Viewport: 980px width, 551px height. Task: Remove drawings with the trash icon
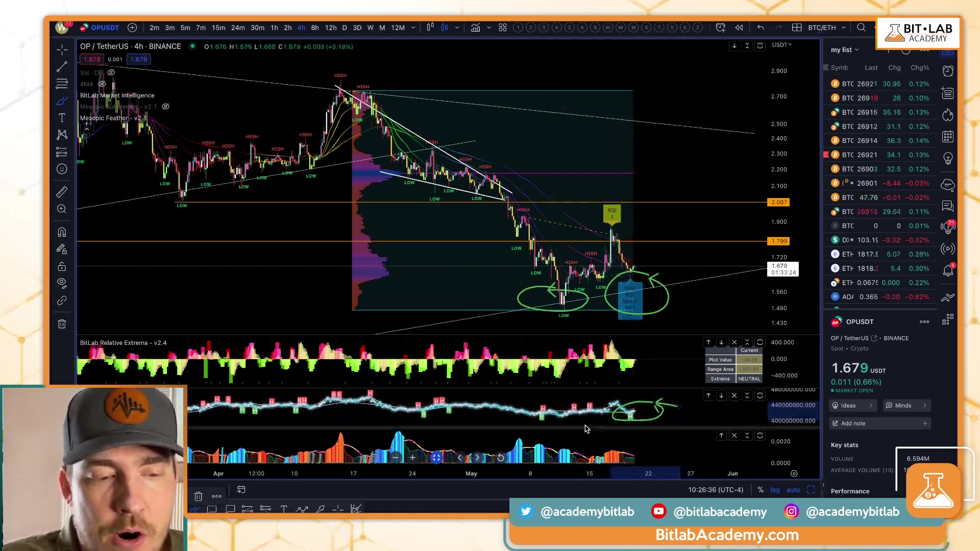click(62, 323)
